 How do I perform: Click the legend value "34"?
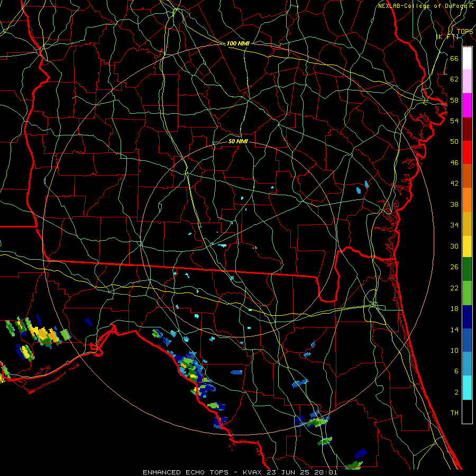coord(454,225)
